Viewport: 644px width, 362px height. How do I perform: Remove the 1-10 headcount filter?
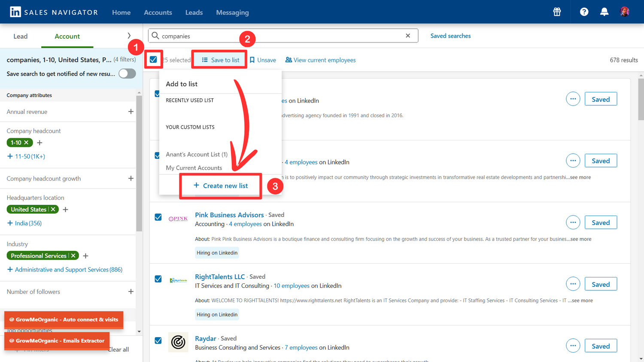pos(26,143)
